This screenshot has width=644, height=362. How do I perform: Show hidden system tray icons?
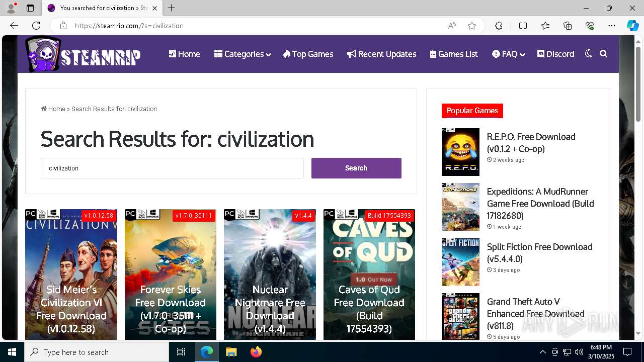pyautogui.click(x=542, y=352)
